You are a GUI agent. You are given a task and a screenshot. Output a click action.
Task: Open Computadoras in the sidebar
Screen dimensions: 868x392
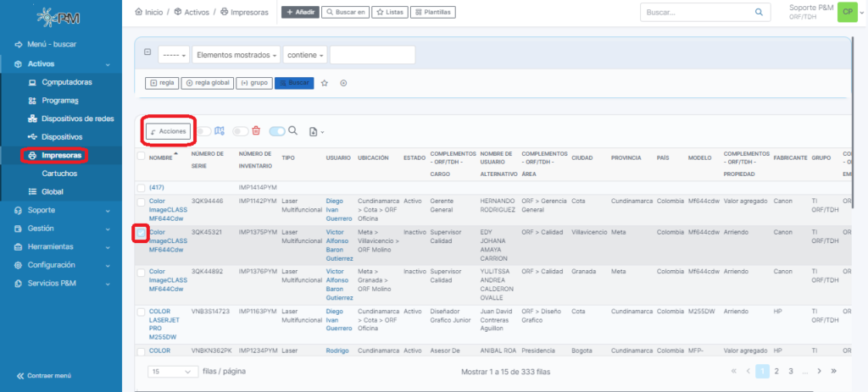pyautogui.click(x=67, y=82)
